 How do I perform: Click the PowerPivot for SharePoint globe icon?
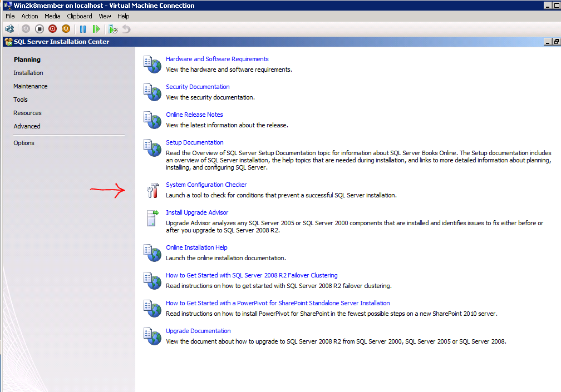pyautogui.click(x=152, y=309)
